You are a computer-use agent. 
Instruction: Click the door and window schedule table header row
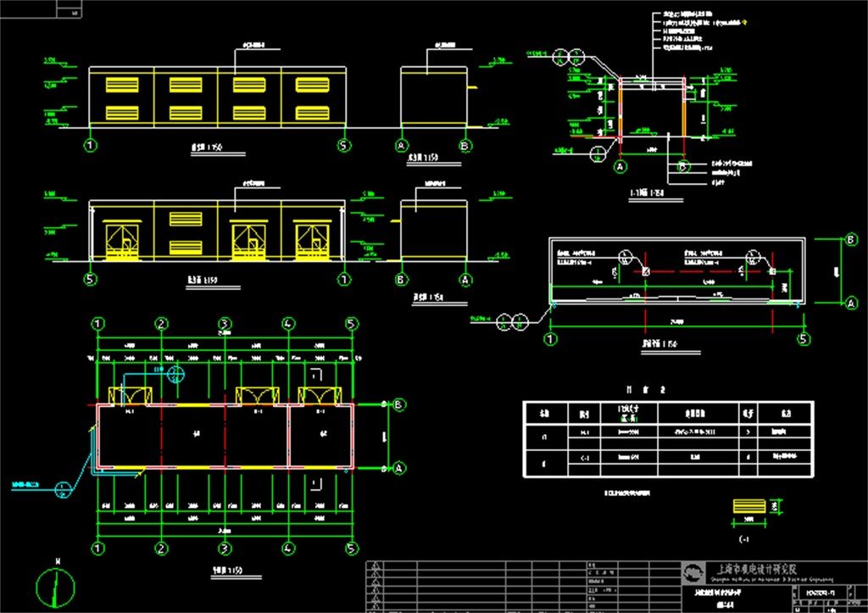[667, 411]
